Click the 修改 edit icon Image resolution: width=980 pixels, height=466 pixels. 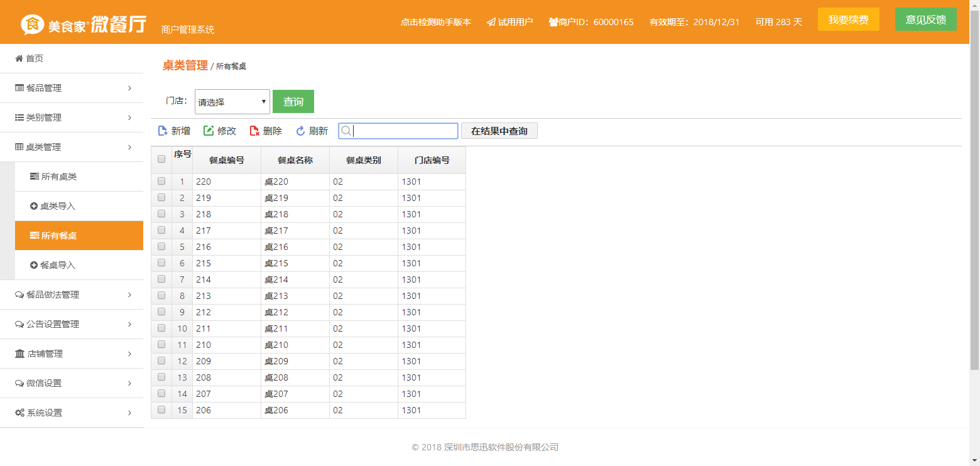[x=209, y=131]
